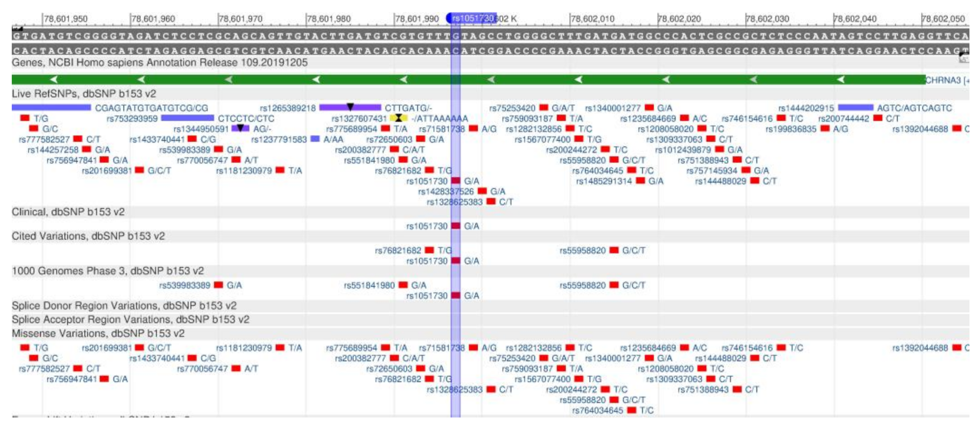The height and width of the screenshot is (429, 980).
Task: Click rs764034645 in the Missense Variations track
Action: point(598,410)
